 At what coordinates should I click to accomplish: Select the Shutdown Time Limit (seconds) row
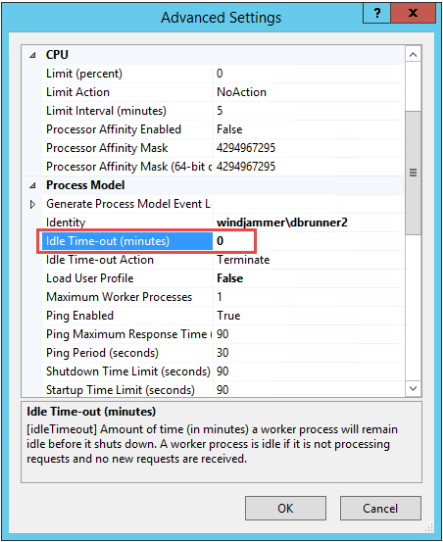[x=223, y=372]
